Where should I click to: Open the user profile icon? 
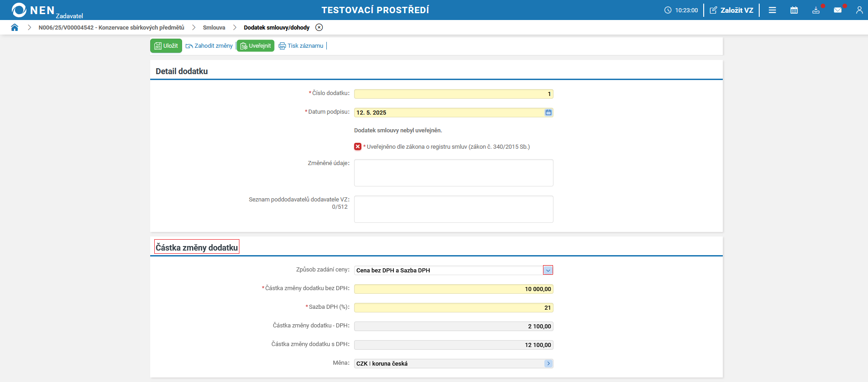859,10
